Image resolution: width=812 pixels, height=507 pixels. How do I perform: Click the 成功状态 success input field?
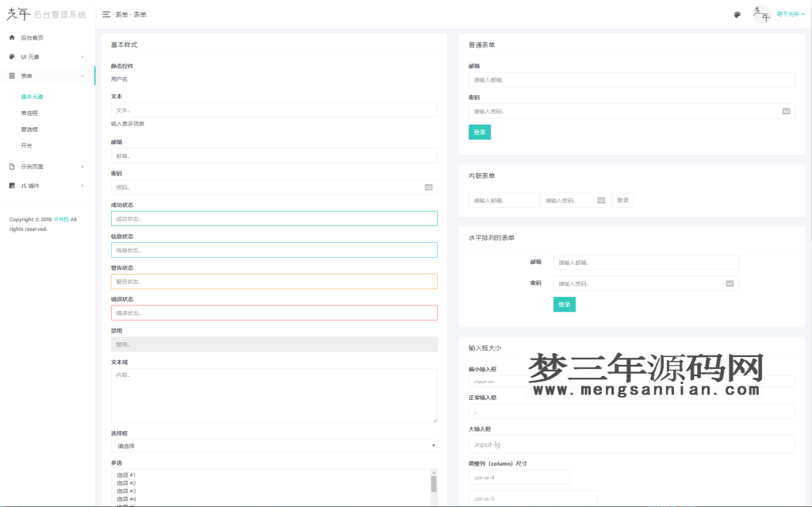point(274,218)
